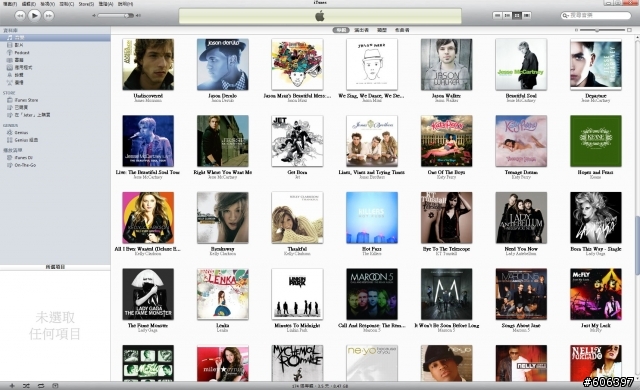Select the Hot Fuss album cover
640x390 pixels.
coord(372,218)
